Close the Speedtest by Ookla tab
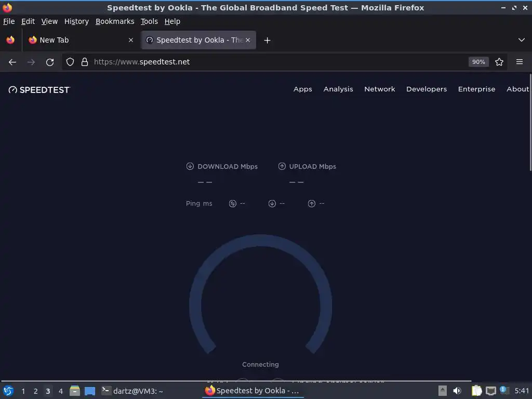Image resolution: width=532 pixels, height=399 pixels. click(x=248, y=40)
